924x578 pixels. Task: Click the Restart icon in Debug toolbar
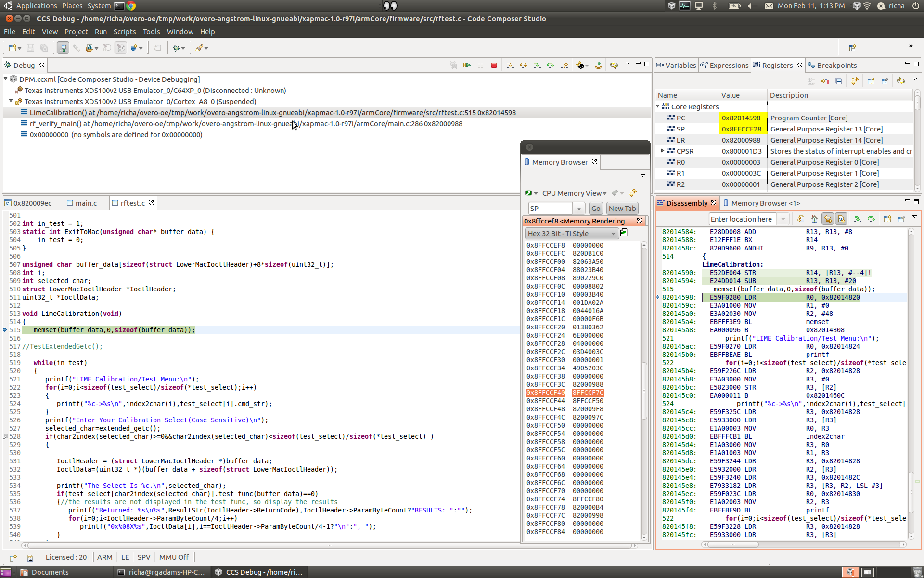(598, 65)
